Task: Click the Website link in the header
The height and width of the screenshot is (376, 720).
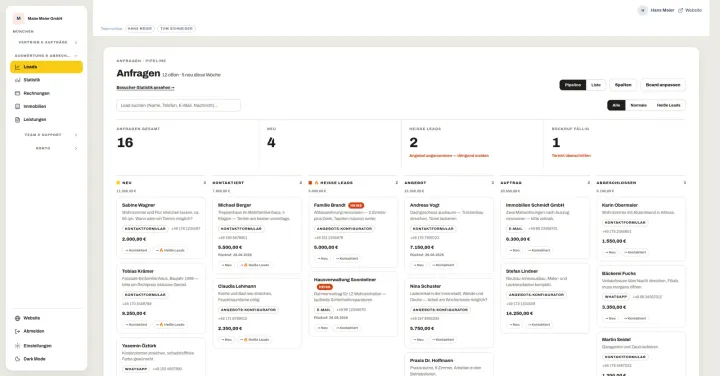Action: (x=690, y=10)
